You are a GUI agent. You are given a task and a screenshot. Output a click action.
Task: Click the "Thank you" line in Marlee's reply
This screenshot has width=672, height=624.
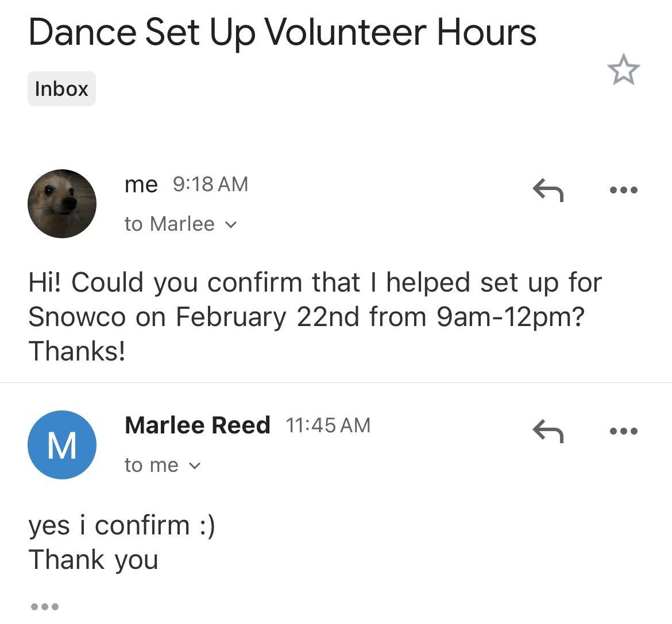pos(93,560)
